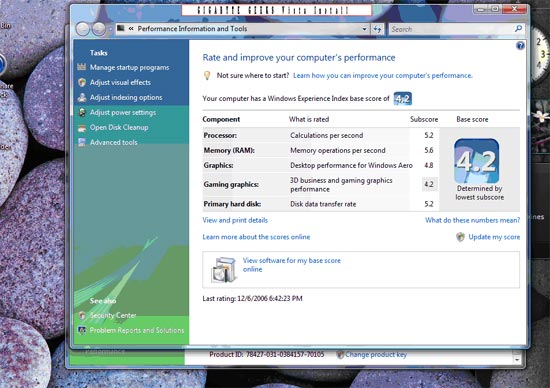
Task: Click the Open Disk Cleanup icon
Action: pyautogui.click(x=82, y=128)
